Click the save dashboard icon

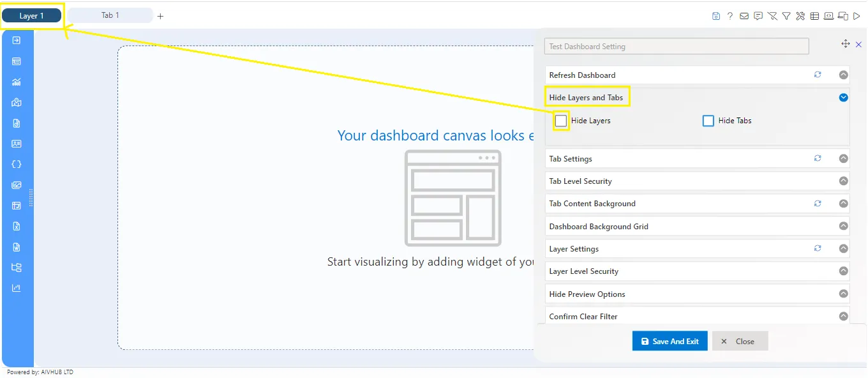(x=716, y=16)
